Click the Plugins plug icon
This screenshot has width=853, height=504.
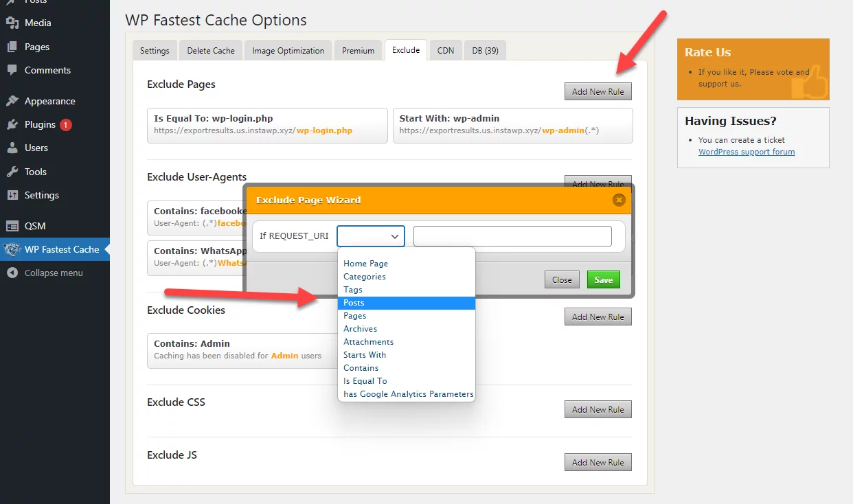click(x=12, y=124)
